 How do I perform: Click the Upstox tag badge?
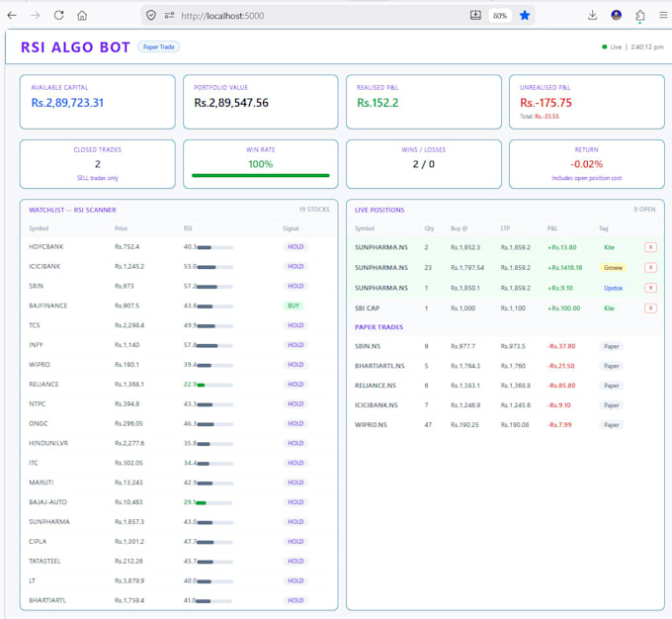coord(613,288)
